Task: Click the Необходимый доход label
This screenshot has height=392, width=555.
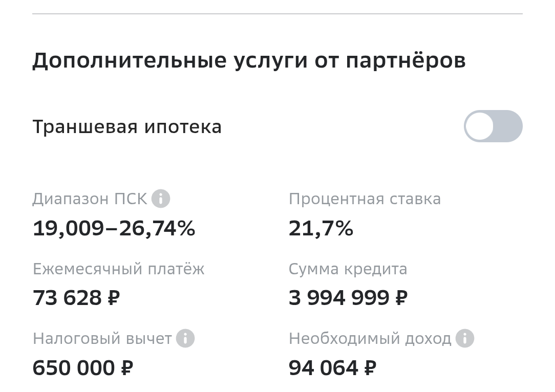Action: coord(370,338)
